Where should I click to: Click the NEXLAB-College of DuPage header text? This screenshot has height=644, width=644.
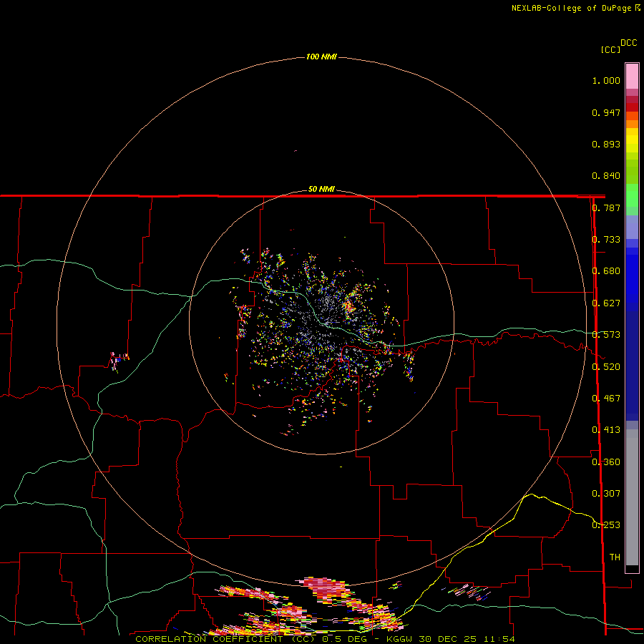[x=571, y=8]
